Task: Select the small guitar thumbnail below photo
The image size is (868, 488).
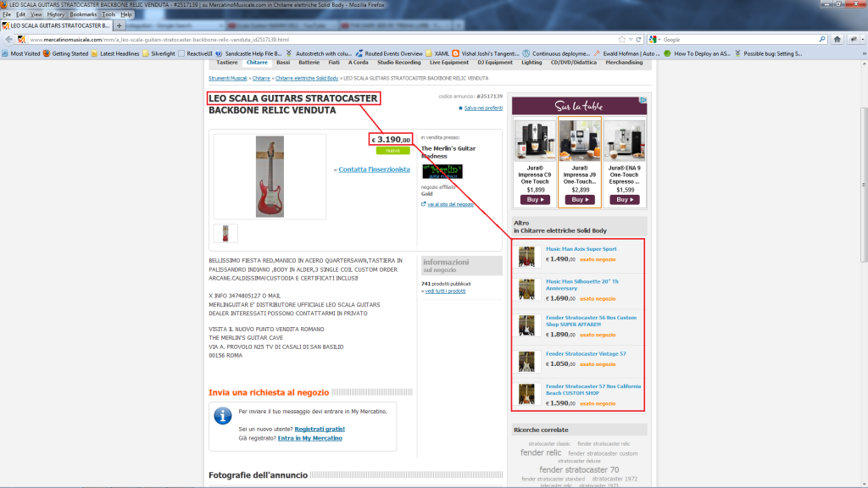Action: pos(225,234)
